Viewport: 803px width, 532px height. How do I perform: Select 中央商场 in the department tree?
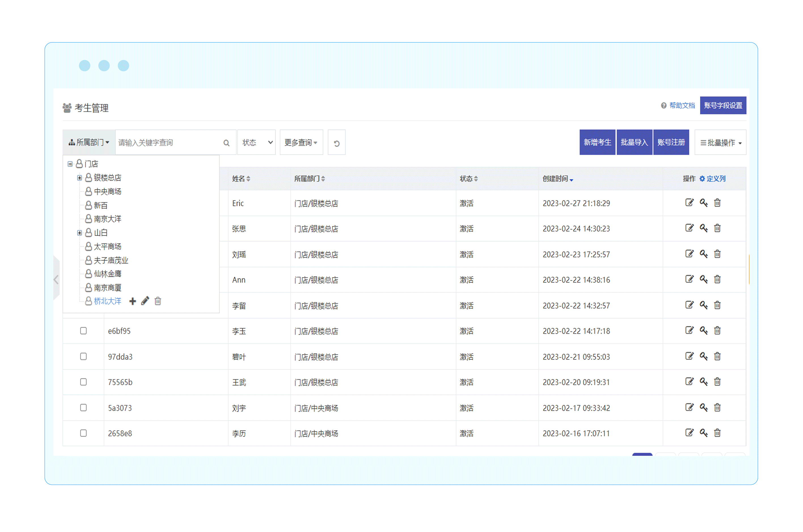pos(107,191)
